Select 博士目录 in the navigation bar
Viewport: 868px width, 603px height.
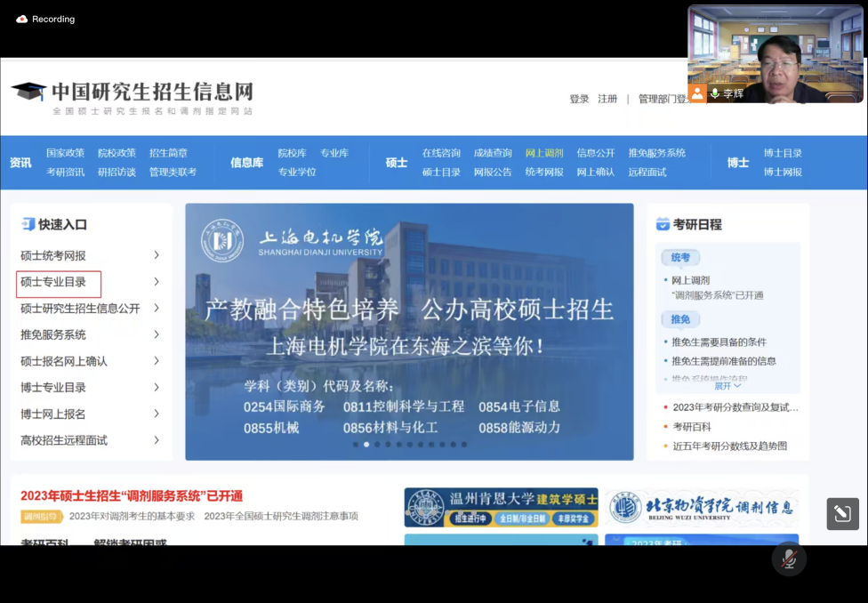(783, 153)
